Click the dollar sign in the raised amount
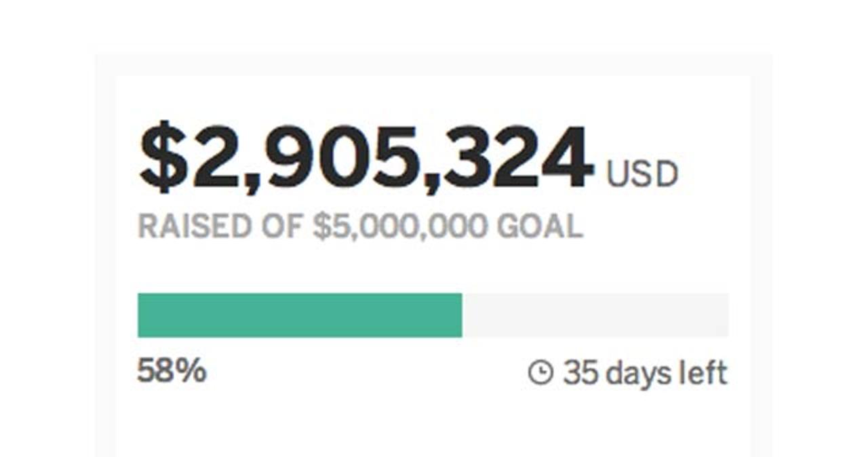Image resolution: width=868 pixels, height=457 pixels. coord(163,159)
